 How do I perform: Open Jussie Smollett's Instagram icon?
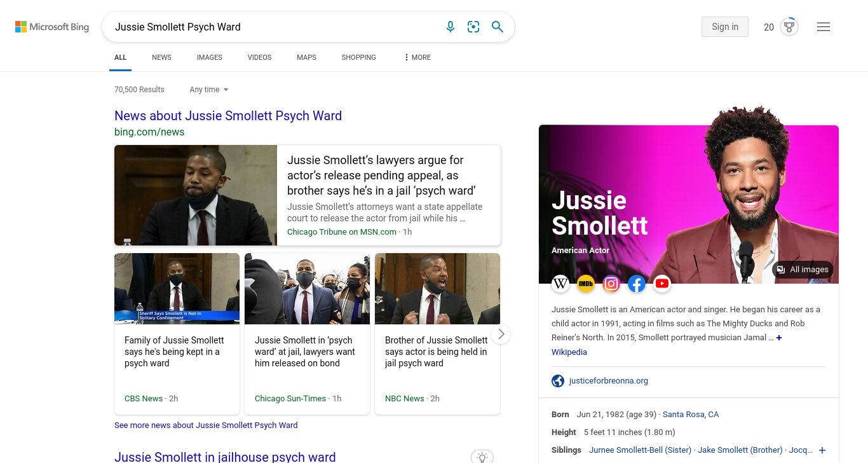tap(611, 284)
